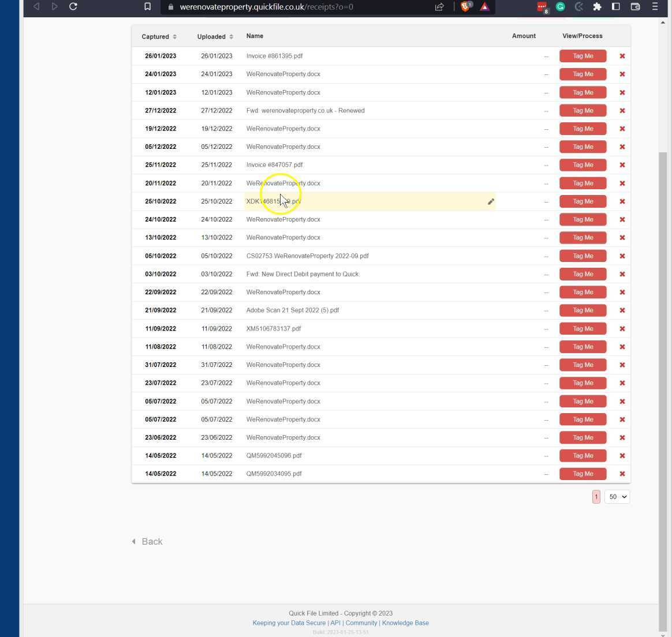Click Tag Me for Adobe Scan 21 Sept 2022
This screenshot has width=672, height=637.
(x=583, y=310)
